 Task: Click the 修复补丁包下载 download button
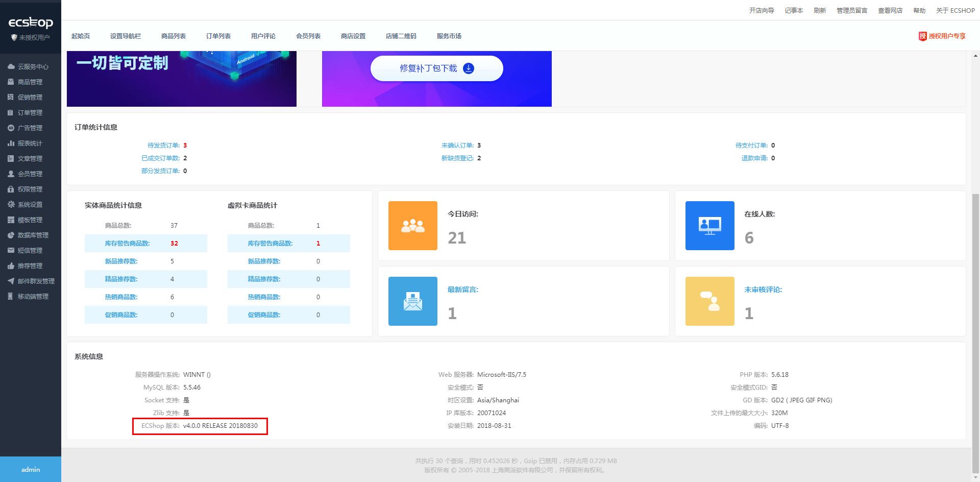pos(437,68)
